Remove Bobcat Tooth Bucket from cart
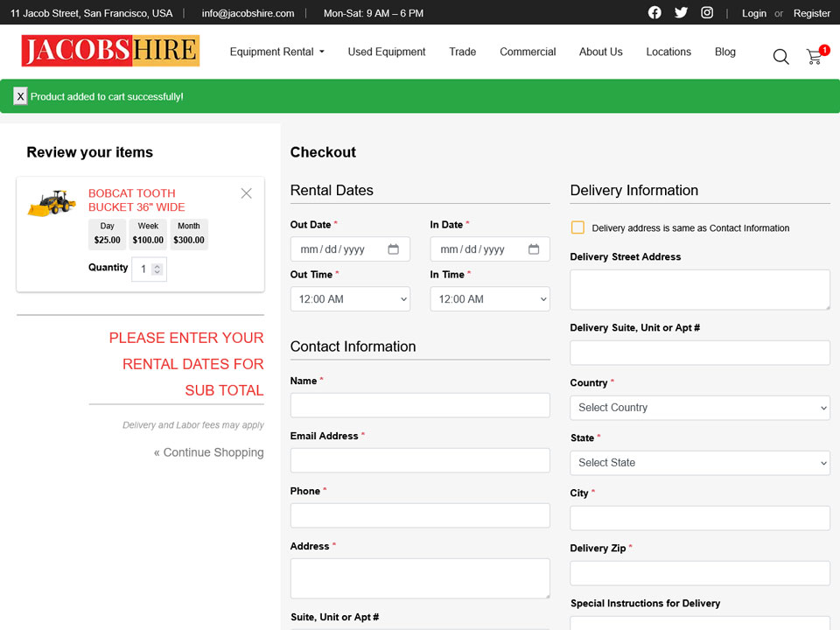Screen dimensions: 840x630 pyautogui.click(x=246, y=193)
